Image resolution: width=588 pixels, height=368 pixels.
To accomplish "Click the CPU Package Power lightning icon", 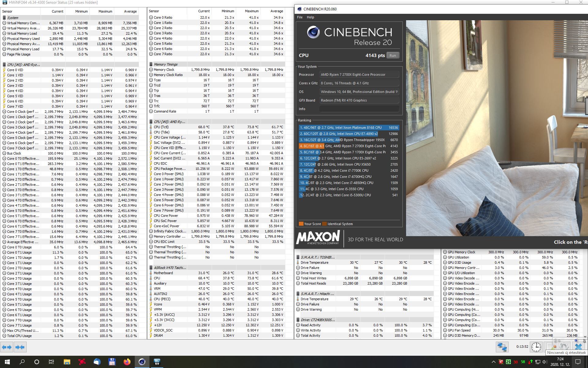I will [x=151, y=169].
